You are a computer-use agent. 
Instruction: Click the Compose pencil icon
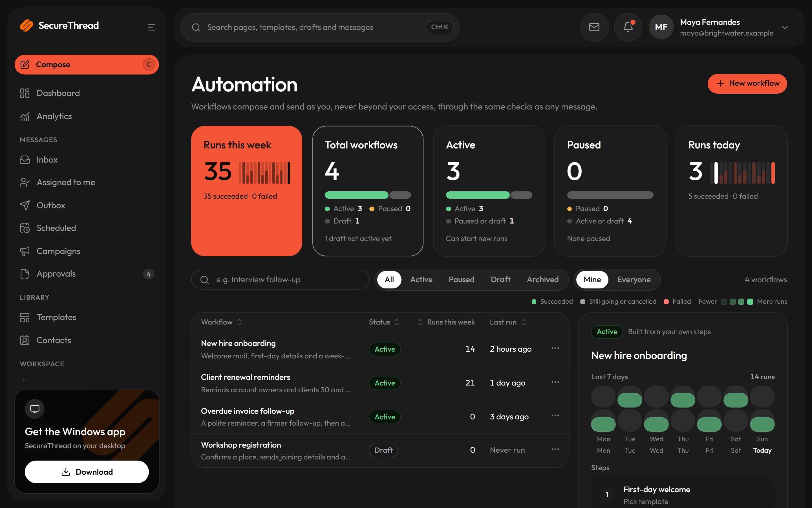click(x=25, y=65)
